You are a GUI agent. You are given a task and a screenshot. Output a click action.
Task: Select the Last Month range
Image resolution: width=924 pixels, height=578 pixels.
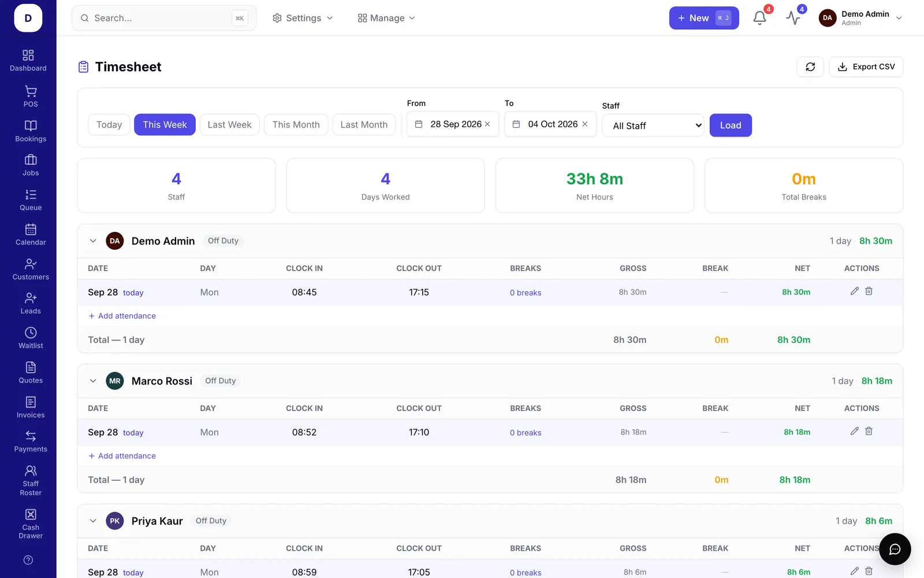(x=364, y=125)
